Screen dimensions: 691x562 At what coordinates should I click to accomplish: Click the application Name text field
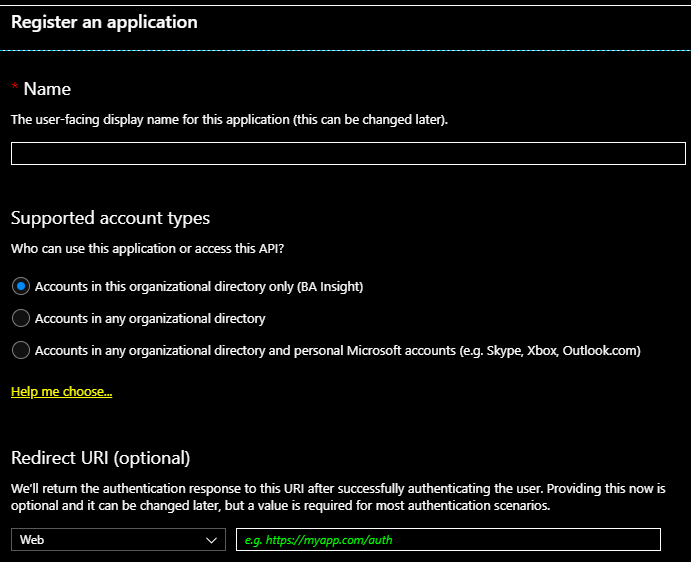point(347,153)
